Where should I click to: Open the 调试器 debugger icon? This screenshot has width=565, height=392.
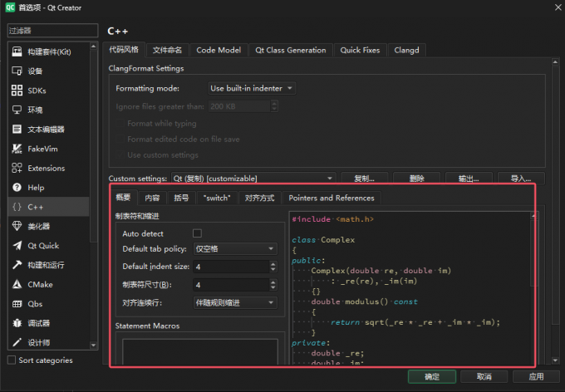point(17,323)
